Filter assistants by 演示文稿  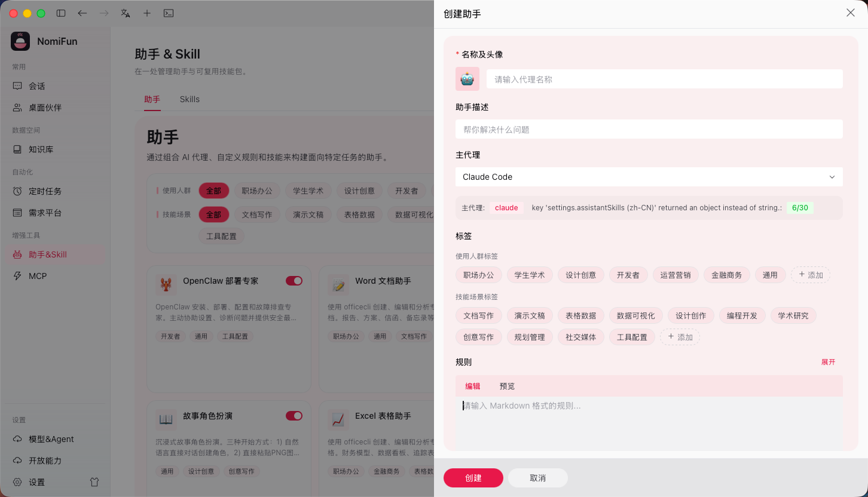(x=308, y=214)
